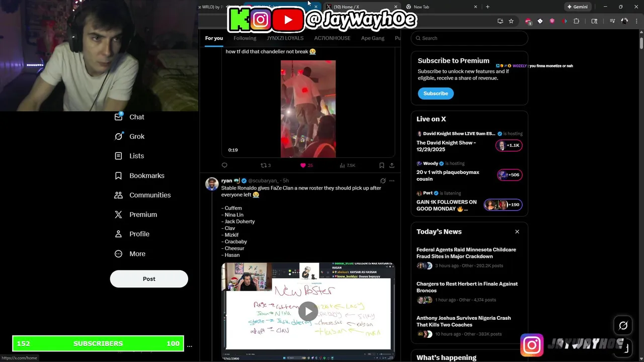Open the Ape Gang tab
This screenshot has height=362, width=644.
pos(373,38)
